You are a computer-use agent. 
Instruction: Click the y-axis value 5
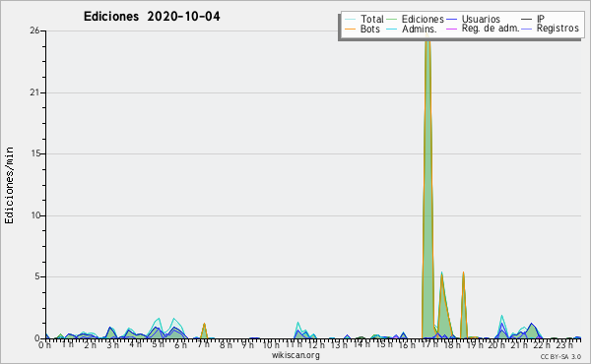(37, 276)
